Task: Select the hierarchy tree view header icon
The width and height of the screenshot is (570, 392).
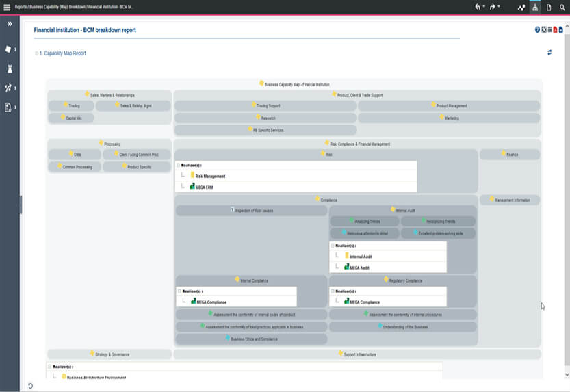Action: tap(535, 8)
